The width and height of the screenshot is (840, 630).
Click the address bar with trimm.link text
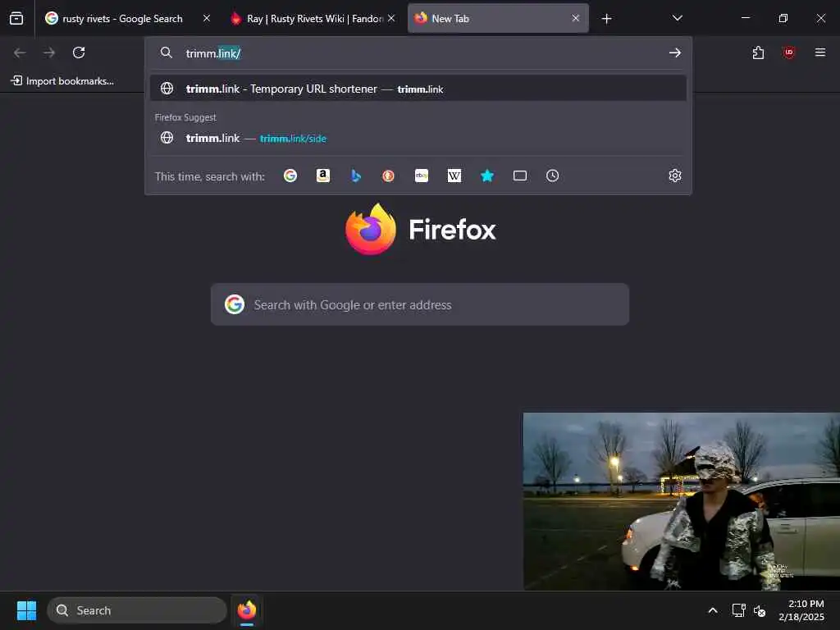click(x=418, y=53)
